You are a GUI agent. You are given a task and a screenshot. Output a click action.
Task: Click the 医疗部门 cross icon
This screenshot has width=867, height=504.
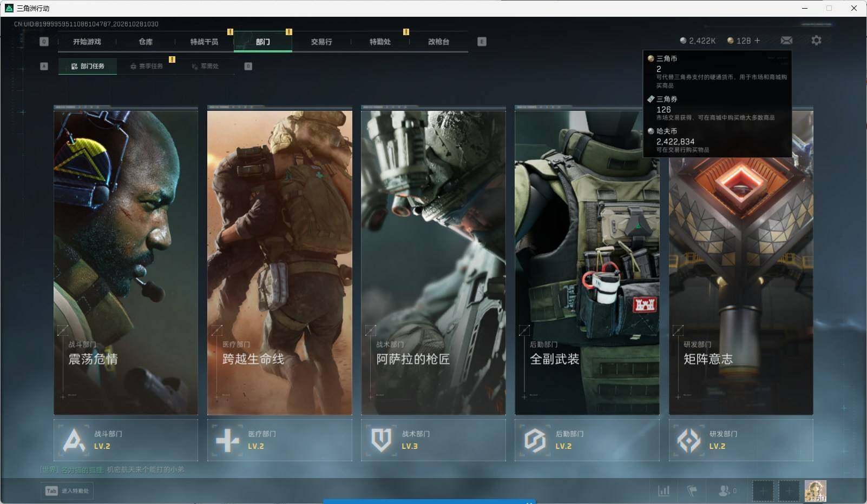tap(227, 440)
